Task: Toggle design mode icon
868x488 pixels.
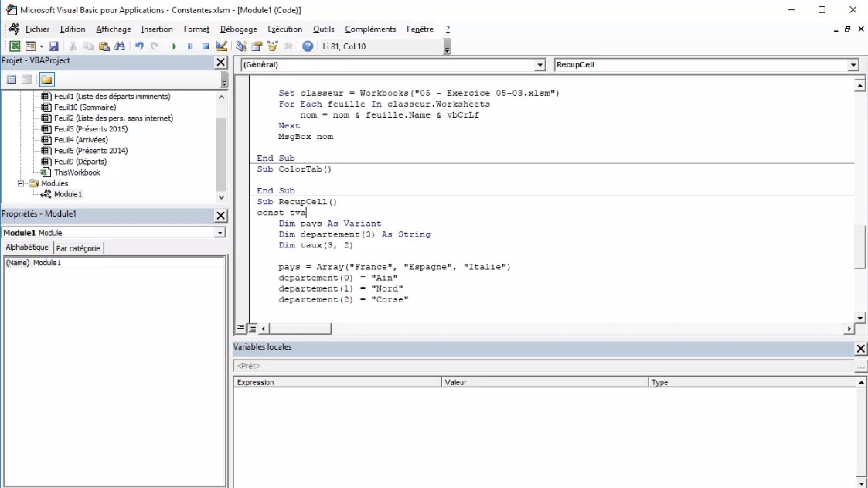Action: [222, 46]
